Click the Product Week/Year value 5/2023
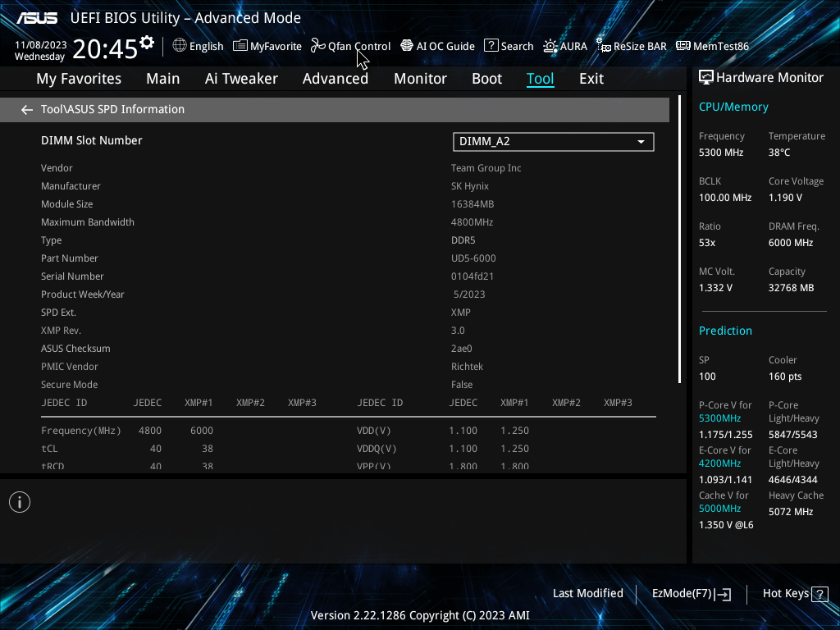840x630 pixels. click(469, 294)
